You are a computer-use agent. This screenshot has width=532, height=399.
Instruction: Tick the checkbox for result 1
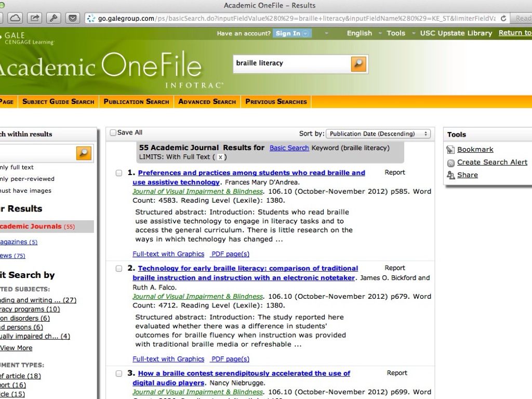(x=119, y=173)
